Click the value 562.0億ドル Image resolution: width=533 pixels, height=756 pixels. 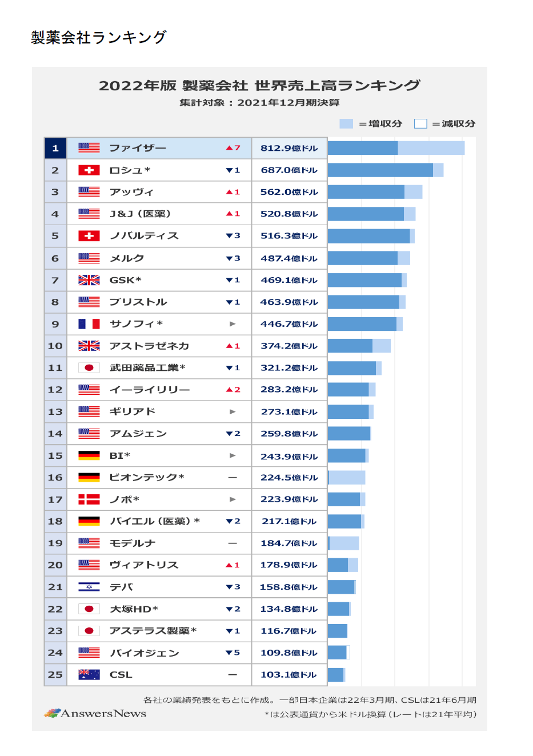[x=289, y=192]
